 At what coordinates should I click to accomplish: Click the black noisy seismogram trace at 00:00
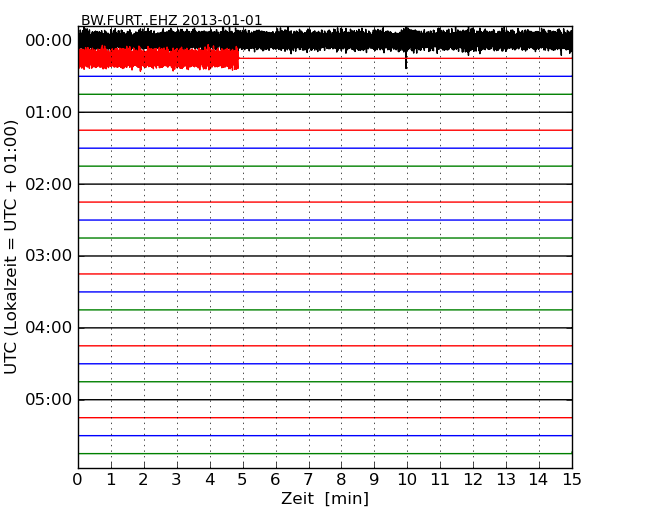325,41
